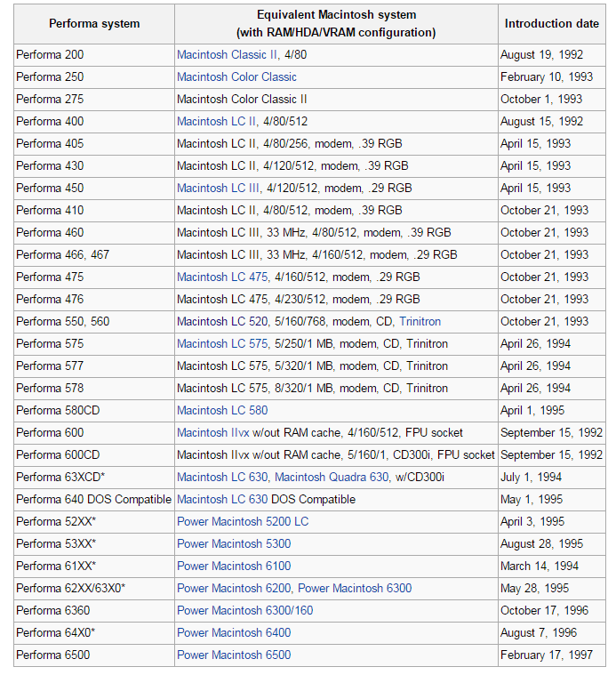Screen dimensions: 616x675
Task: Select the Performa 600 cell
Action: coord(94,432)
